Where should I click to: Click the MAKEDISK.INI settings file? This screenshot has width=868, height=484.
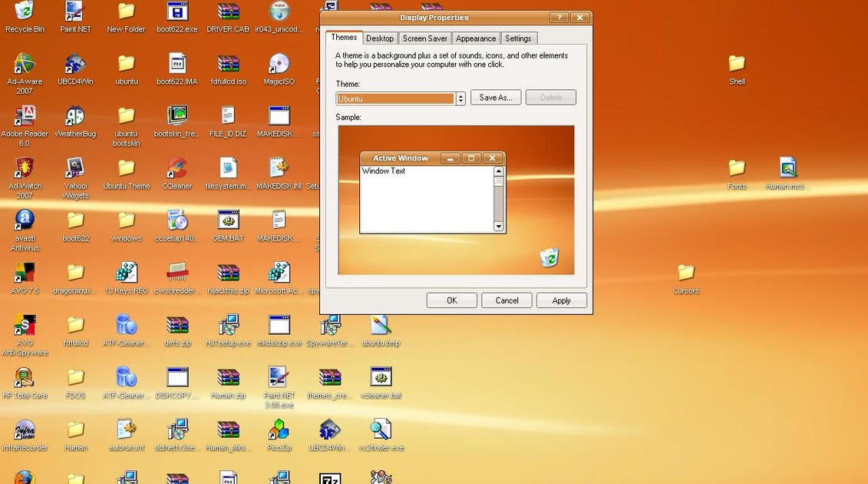coord(279,168)
